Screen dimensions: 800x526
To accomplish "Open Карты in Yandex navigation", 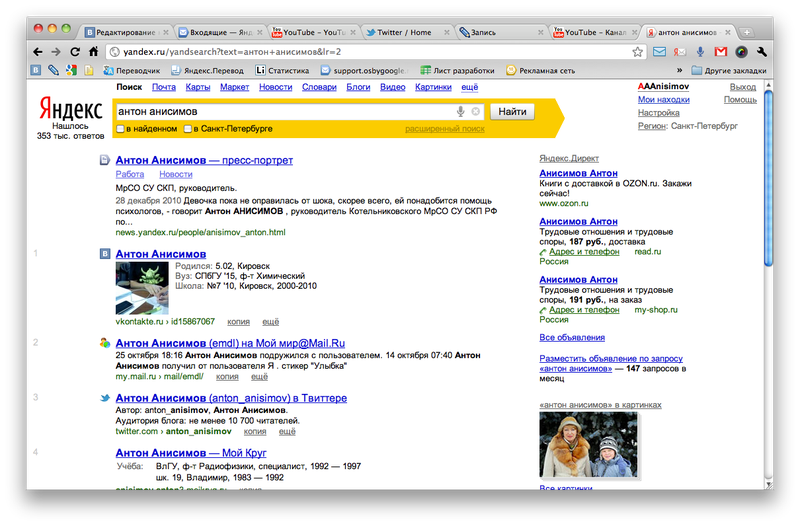I will coord(197,87).
